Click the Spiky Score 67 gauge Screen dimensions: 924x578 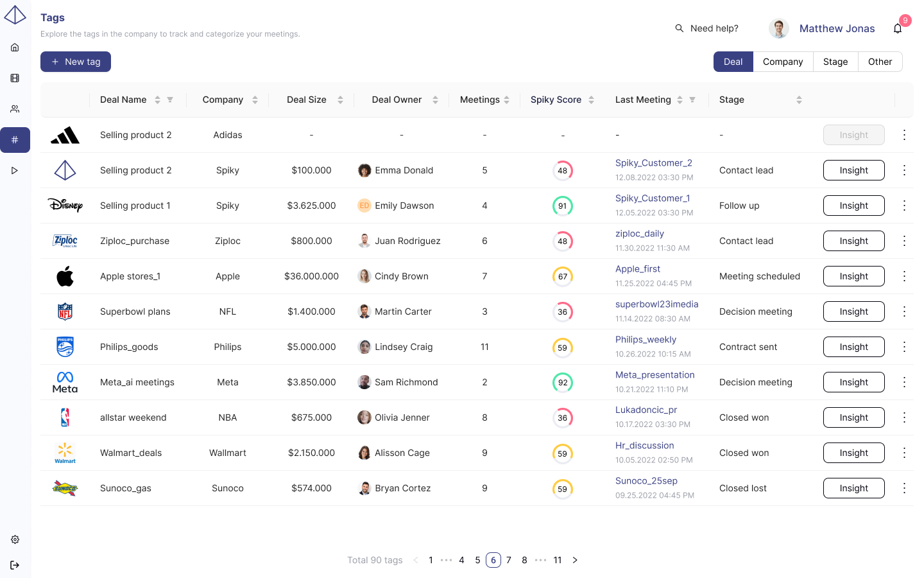coord(563,276)
